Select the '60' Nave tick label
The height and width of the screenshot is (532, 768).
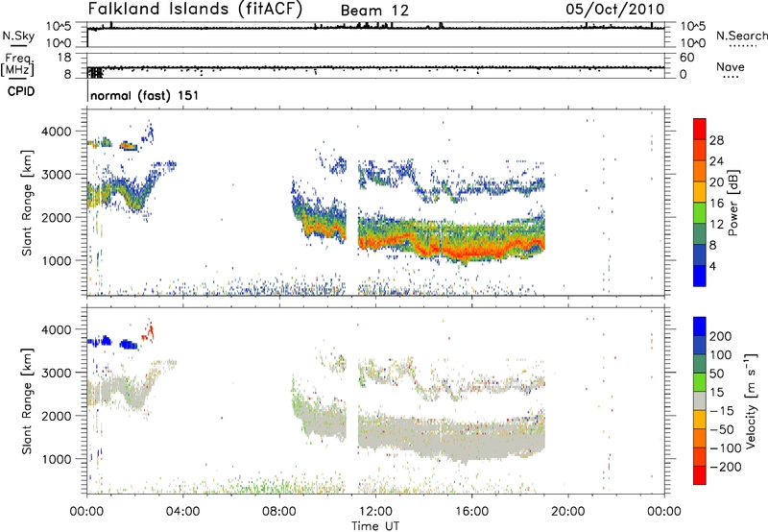point(686,58)
